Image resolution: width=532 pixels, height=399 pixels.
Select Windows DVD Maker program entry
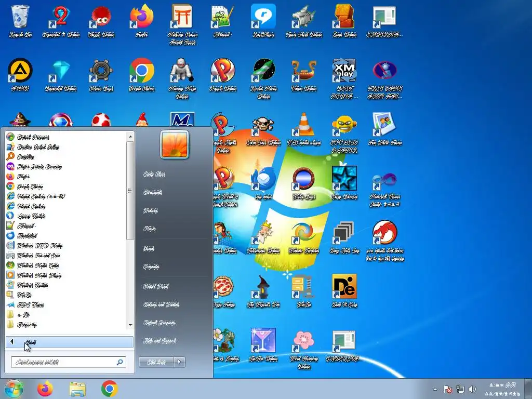pyautogui.click(x=66, y=246)
